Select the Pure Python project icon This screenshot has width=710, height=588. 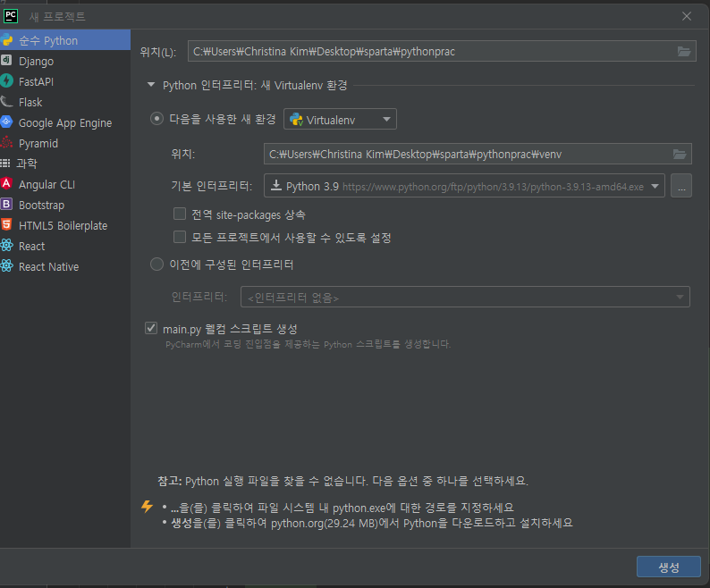pyautogui.click(x=6, y=40)
